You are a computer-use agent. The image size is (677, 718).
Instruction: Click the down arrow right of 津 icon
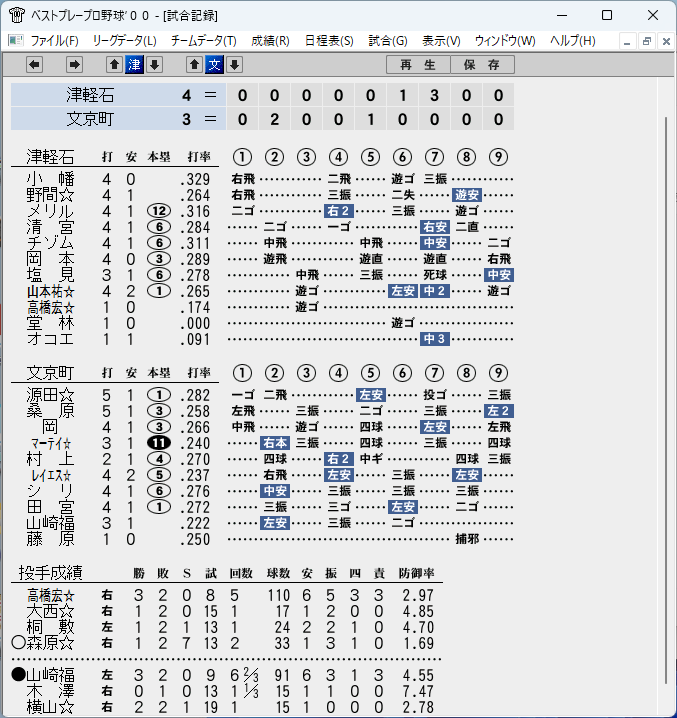[155, 65]
